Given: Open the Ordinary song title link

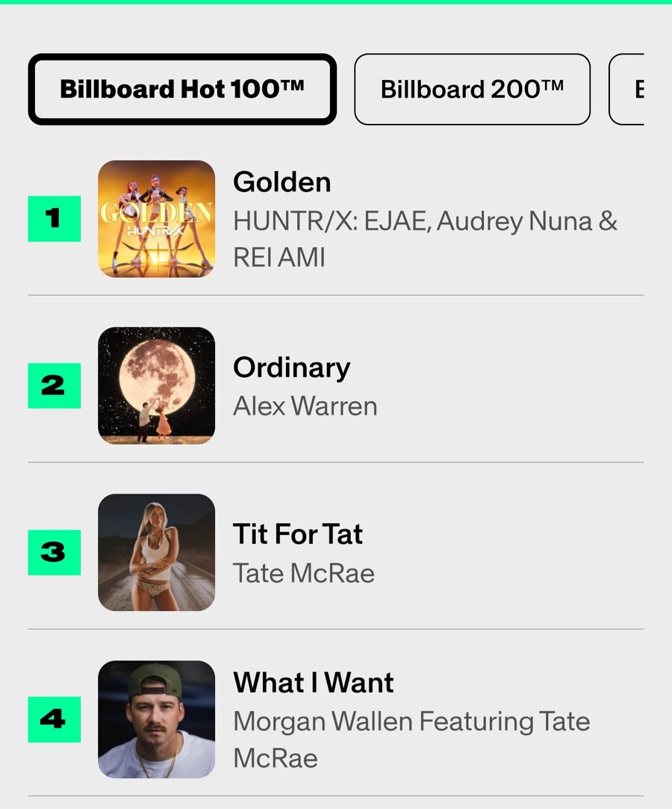Looking at the screenshot, I should tap(291, 368).
